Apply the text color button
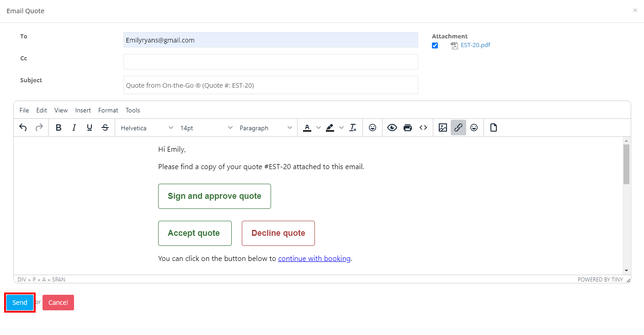The height and width of the screenshot is (335, 644). (x=307, y=128)
